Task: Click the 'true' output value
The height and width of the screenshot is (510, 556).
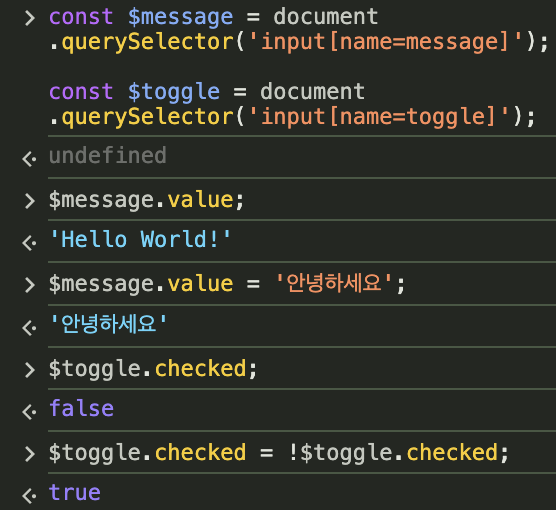Action: (x=75, y=492)
